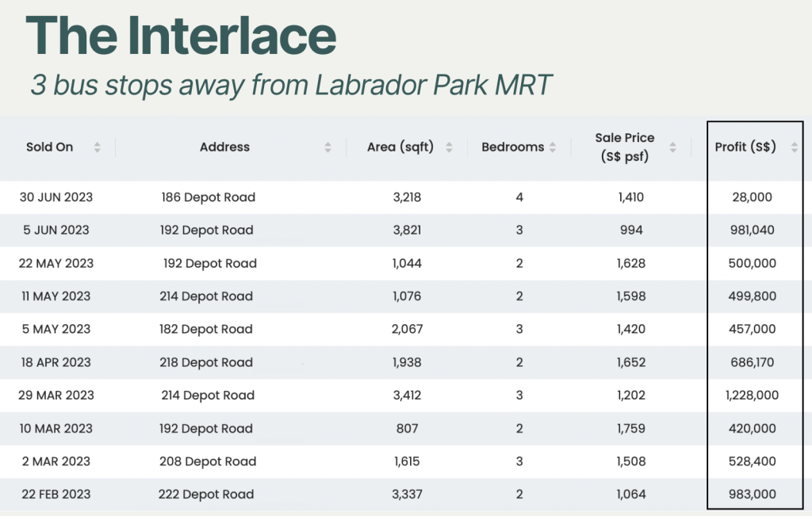Select the date 22 FEB 2023
The image size is (812, 516).
[x=56, y=495]
